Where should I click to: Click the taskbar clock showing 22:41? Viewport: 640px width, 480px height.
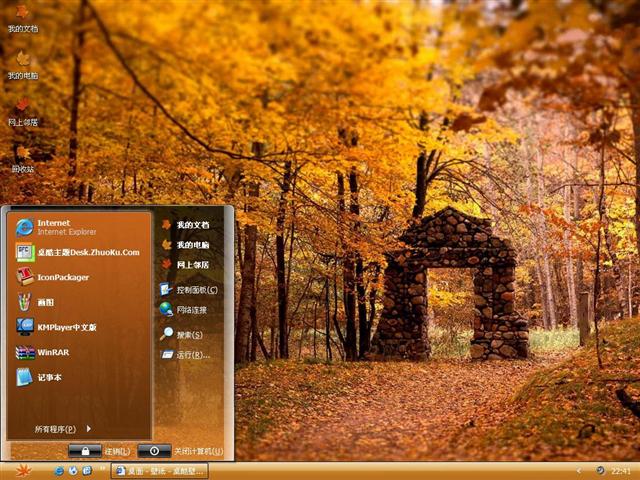click(620, 470)
